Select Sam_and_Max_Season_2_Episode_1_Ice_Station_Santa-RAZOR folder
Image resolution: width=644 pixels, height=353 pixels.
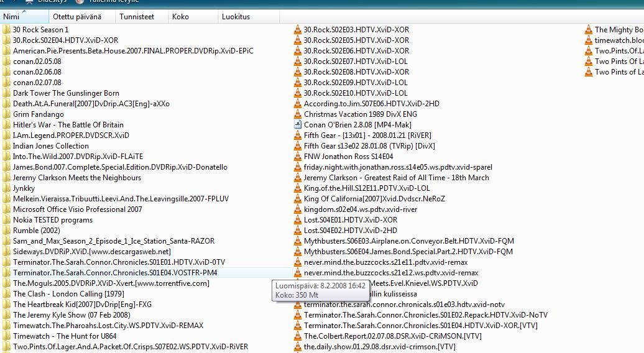[x=114, y=241]
